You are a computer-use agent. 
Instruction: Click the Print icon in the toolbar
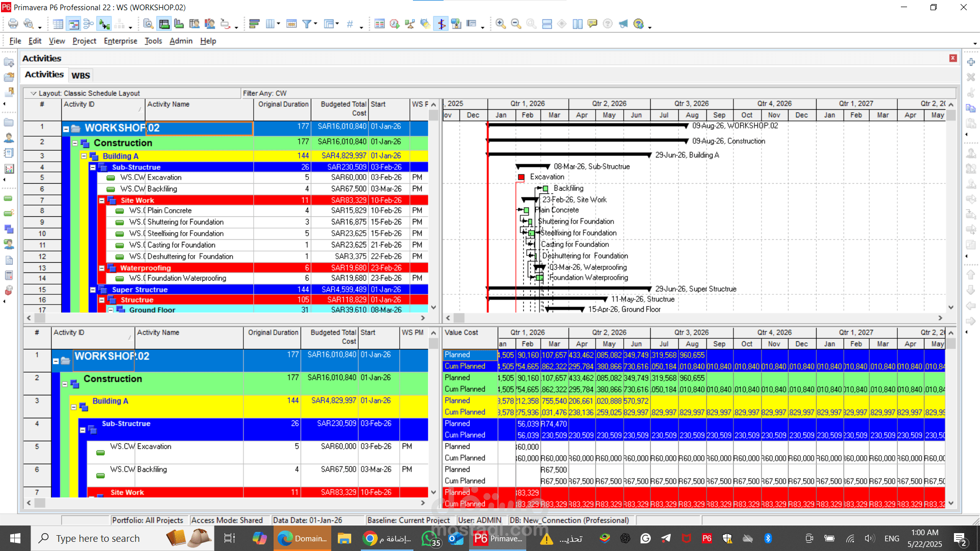[x=13, y=24]
